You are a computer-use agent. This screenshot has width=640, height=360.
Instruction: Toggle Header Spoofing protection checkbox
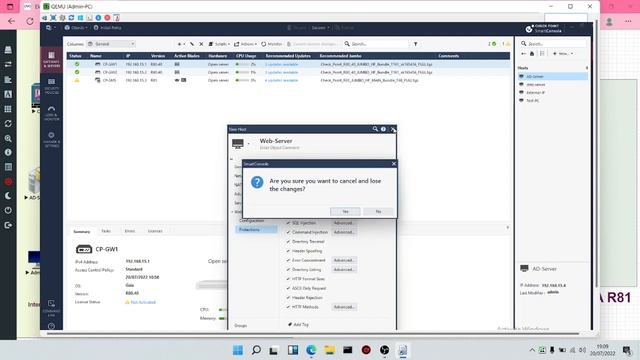[x=288, y=251]
